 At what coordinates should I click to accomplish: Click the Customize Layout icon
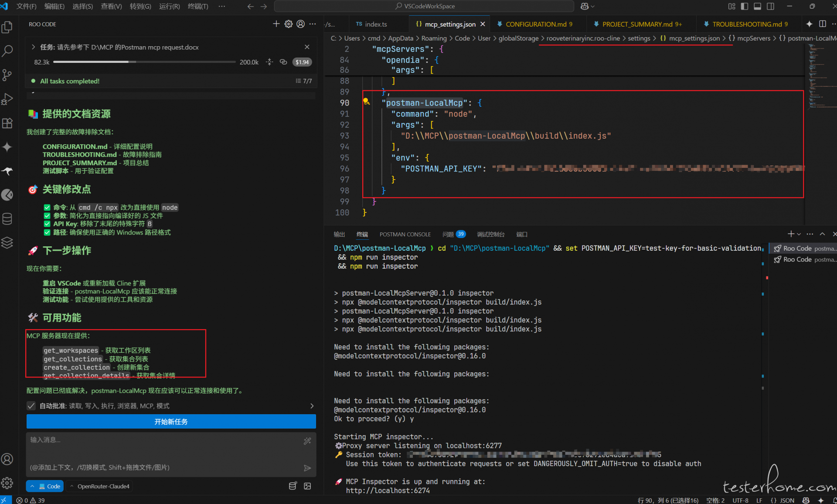point(732,6)
